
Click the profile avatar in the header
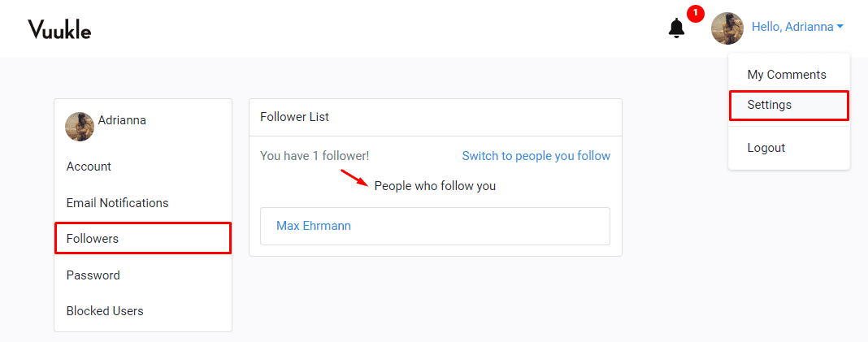(x=727, y=28)
